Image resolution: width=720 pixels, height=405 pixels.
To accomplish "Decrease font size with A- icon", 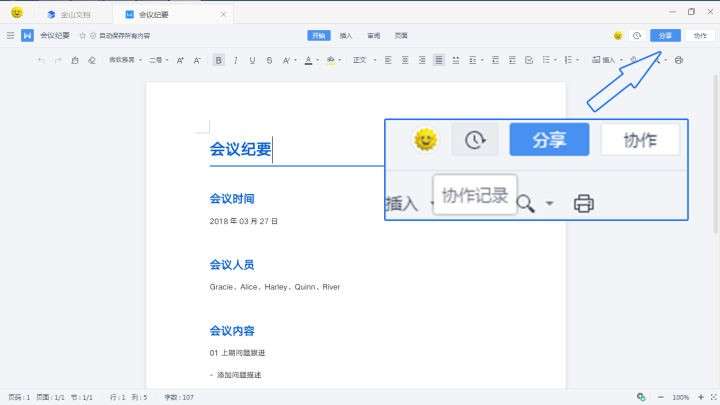I will click(197, 60).
